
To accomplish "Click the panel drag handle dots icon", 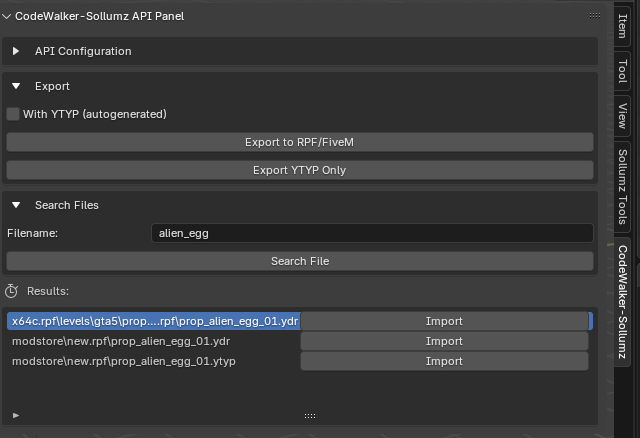I will (595, 16).
